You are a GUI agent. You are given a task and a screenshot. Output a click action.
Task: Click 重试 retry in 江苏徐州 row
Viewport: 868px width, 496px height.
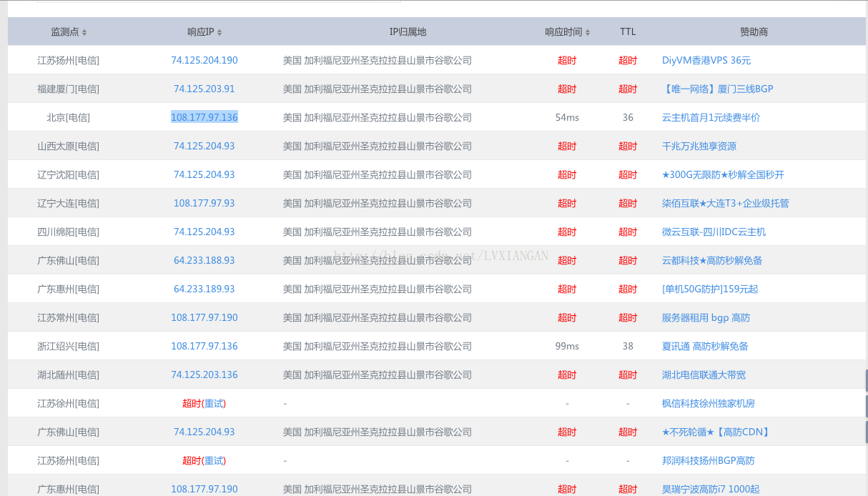214,403
